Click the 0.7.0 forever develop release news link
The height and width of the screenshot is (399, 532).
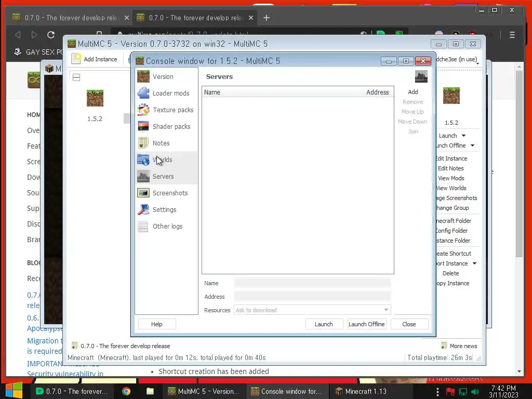click(125, 346)
